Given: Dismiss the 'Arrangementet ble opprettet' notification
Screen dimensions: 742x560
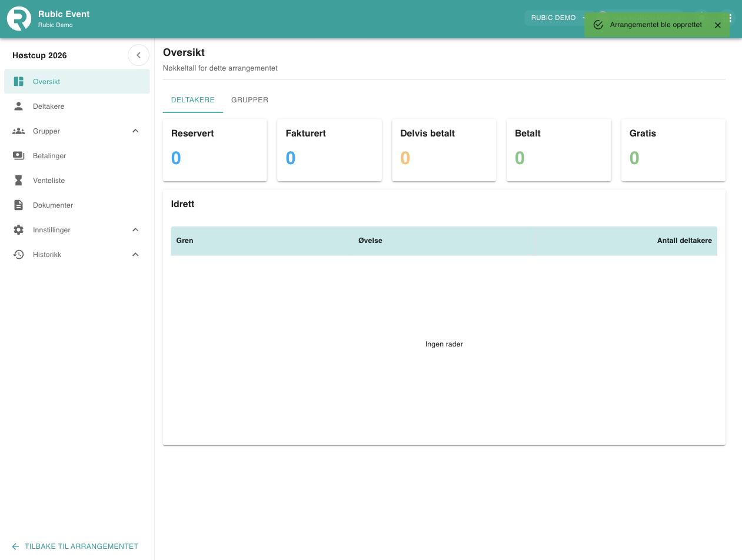Looking at the screenshot, I should coord(718,25).
